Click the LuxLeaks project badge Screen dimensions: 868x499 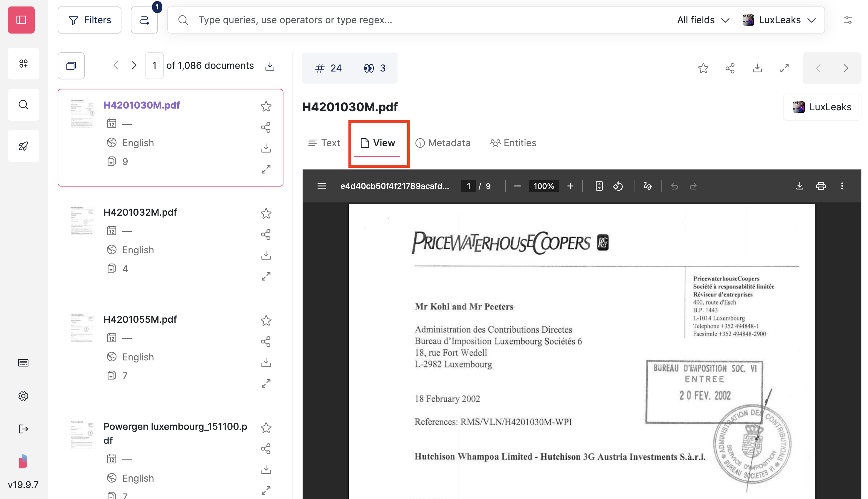click(822, 107)
